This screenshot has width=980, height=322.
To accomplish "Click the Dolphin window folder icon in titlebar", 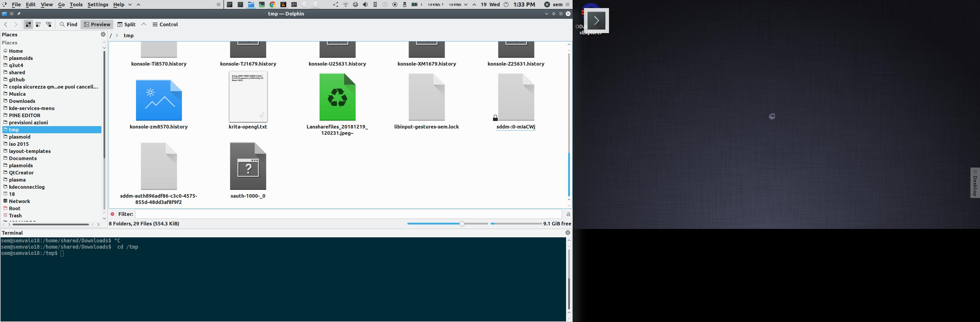I will coord(4,14).
